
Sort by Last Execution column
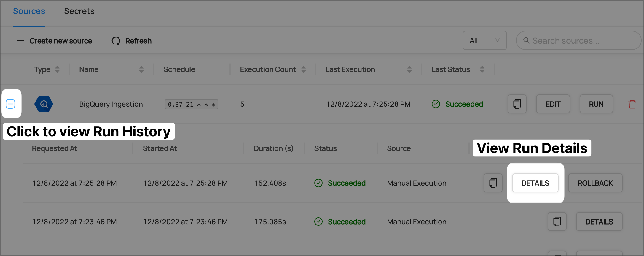pyautogui.click(x=409, y=69)
